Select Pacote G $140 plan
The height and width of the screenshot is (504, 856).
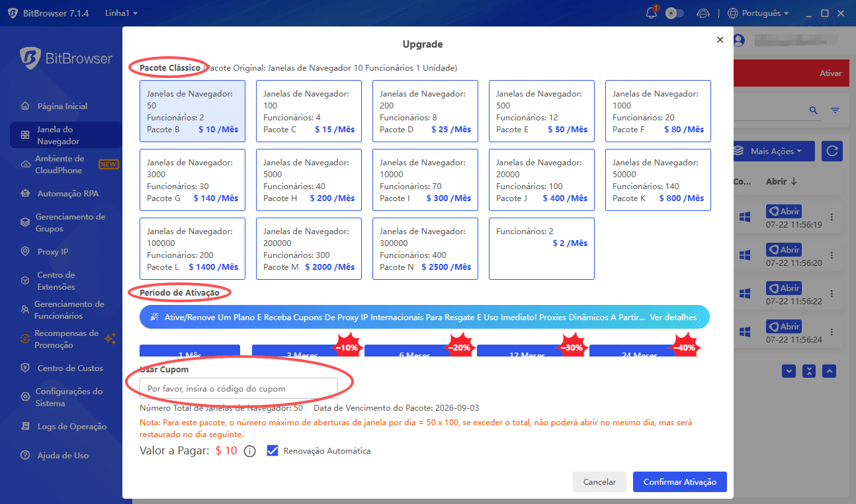pos(193,180)
